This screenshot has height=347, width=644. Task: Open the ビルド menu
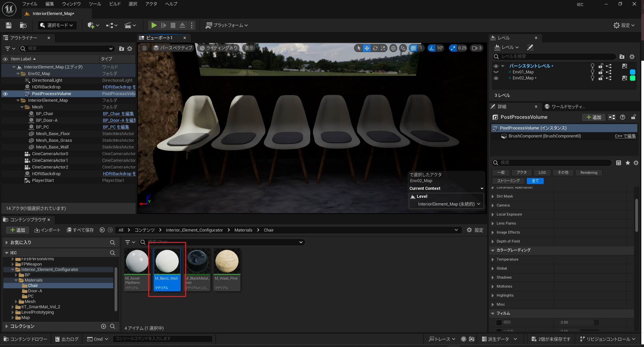tap(115, 4)
